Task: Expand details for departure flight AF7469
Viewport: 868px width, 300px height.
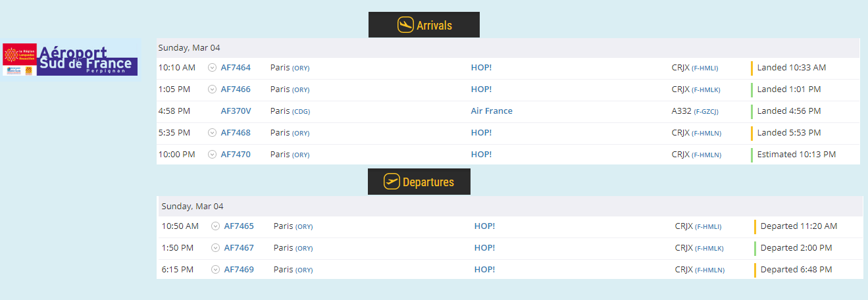Action: coord(215,270)
